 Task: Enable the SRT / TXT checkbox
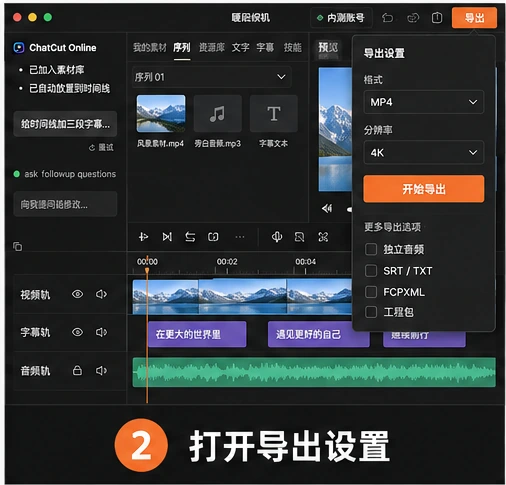pyautogui.click(x=371, y=271)
